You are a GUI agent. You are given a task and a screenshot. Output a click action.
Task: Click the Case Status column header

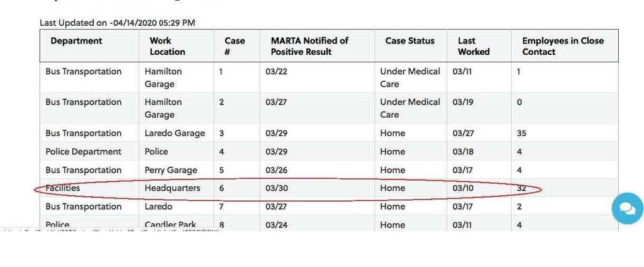pos(409,41)
